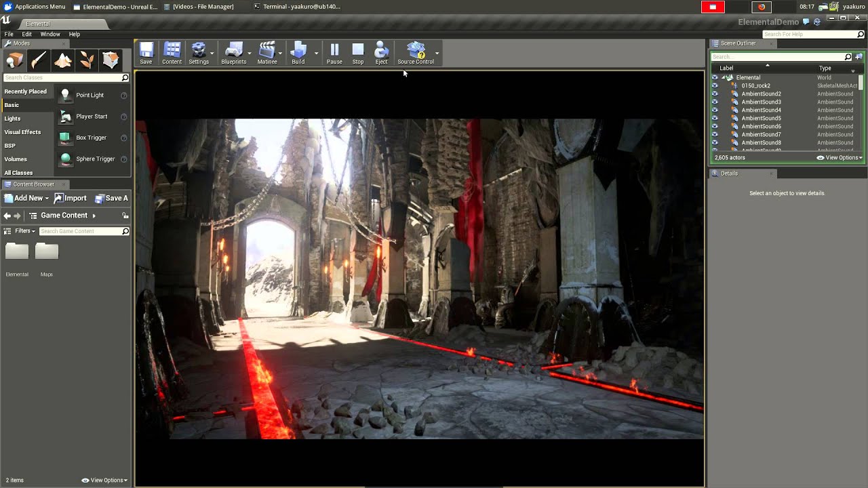
Task: Open Build options dropdown arrow
Action: point(316,53)
